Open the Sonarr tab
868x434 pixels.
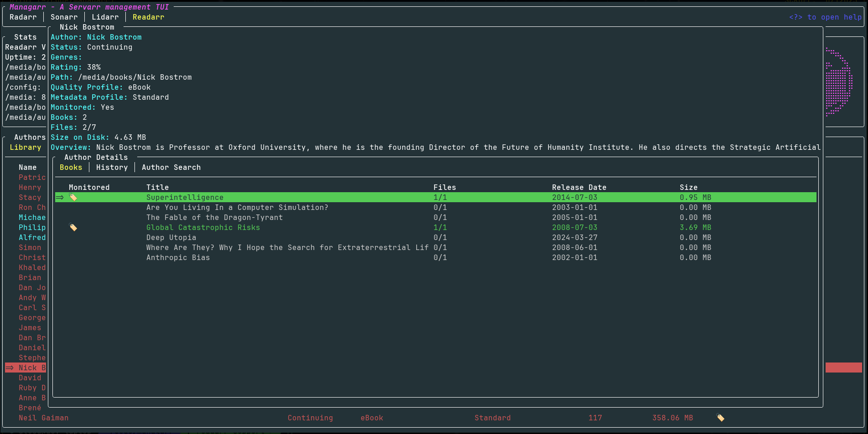(x=64, y=17)
